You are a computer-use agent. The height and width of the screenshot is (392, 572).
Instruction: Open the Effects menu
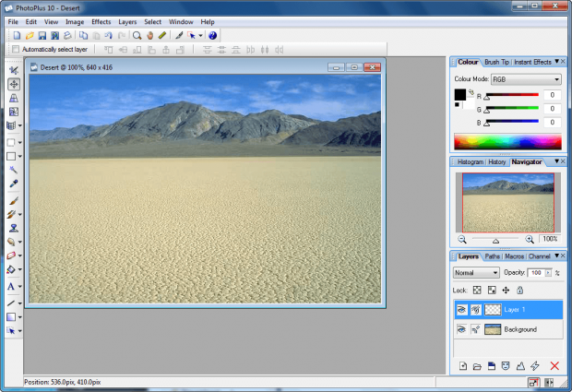(101, 21)
